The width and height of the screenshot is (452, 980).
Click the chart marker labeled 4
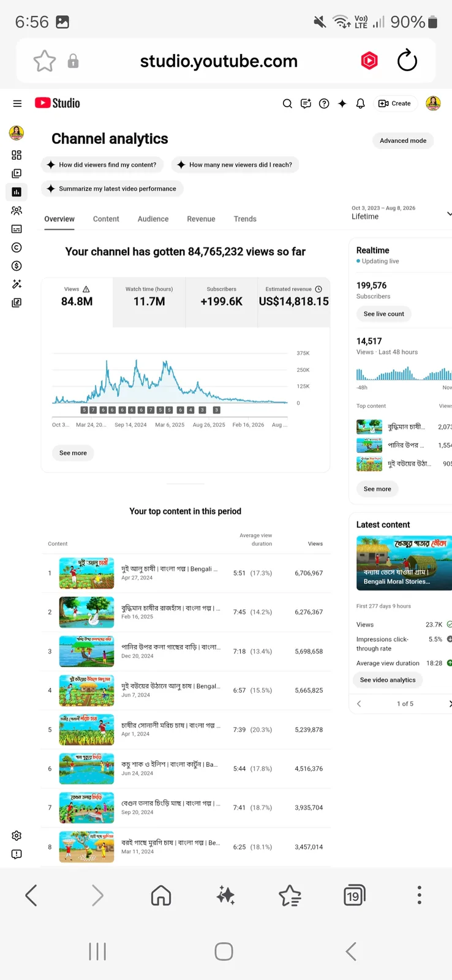pos(190,410)
